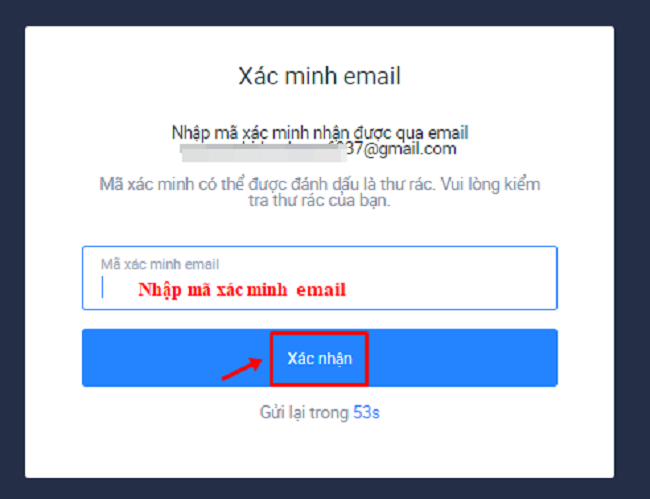Focus the Mã xác minh email input field

pyautogui.click(x=320, y=278)
